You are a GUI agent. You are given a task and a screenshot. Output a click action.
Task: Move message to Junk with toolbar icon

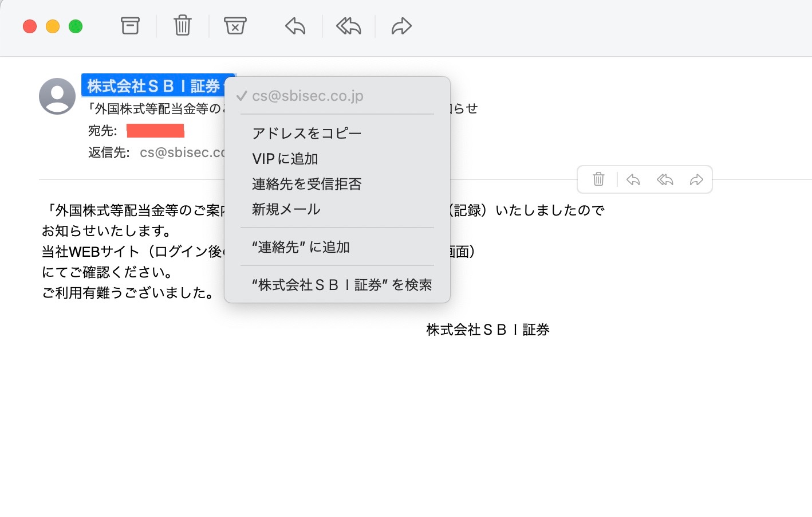point(235,26)
